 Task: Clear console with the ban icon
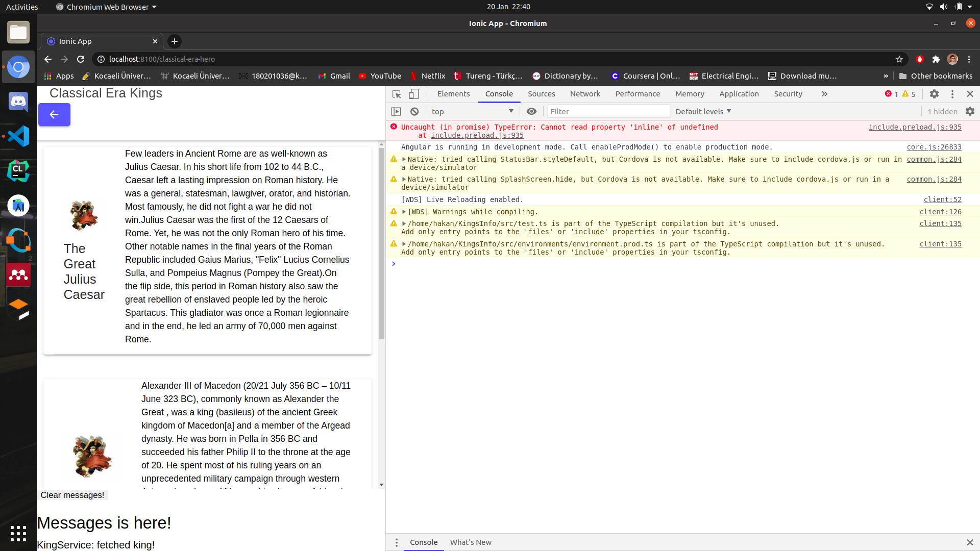click(x=414, y=111)
